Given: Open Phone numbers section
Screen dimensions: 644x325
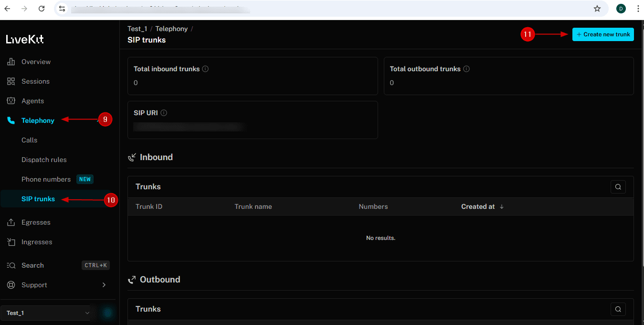Looking at the screenshot, I should [x=46, y=179].
